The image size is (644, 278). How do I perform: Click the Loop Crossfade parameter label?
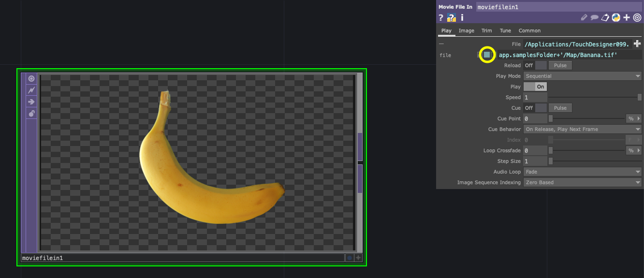(502, 150)
